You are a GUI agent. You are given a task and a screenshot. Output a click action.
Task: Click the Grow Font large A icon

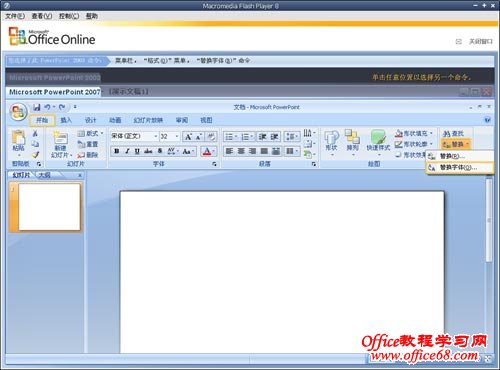(x=189, y=136)
